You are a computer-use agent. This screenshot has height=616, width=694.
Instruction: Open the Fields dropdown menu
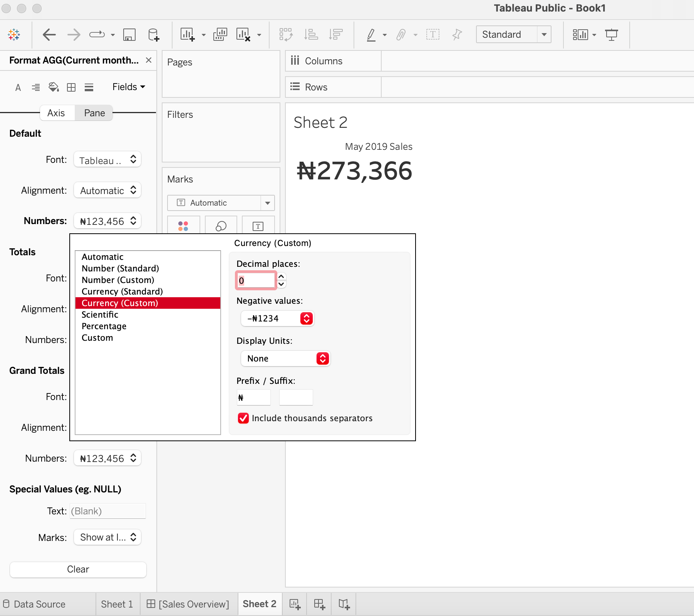point(129,87)
